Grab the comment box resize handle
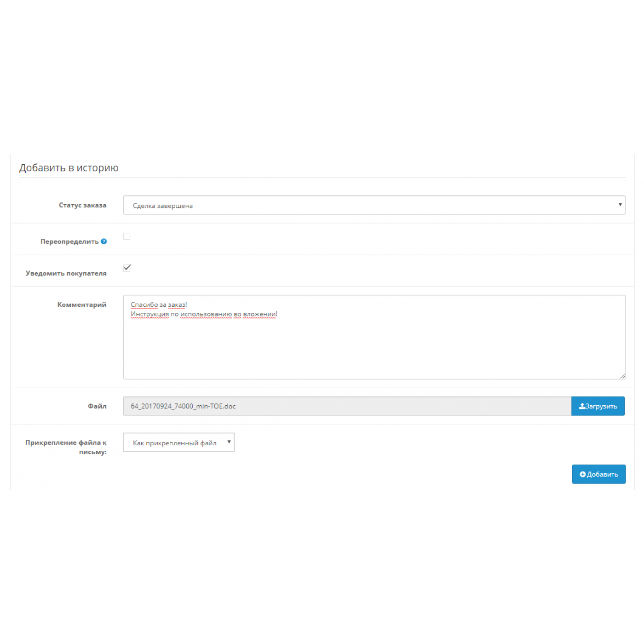The image size is (644, 644). (x=622, y=376)
